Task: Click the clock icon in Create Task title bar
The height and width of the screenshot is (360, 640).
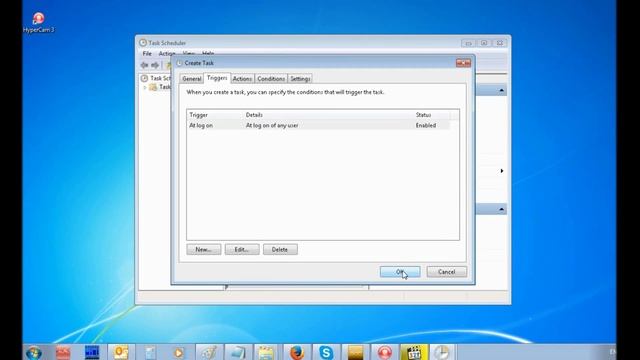Action: pos(179,63)
